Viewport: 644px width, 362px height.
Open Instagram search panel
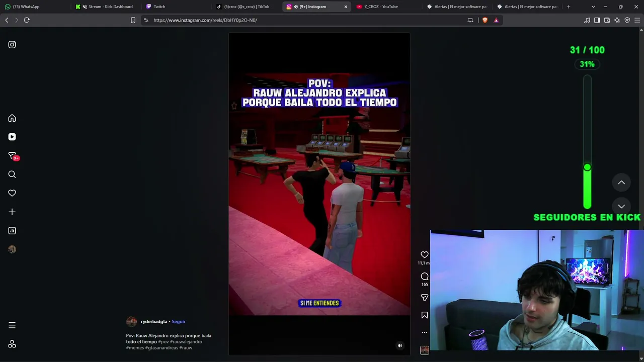point(12,174)
